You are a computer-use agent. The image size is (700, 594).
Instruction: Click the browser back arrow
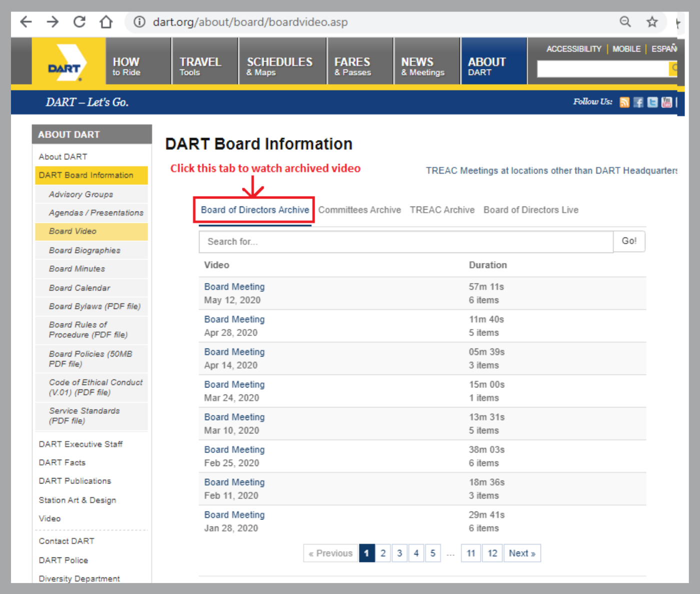point(26,22)
